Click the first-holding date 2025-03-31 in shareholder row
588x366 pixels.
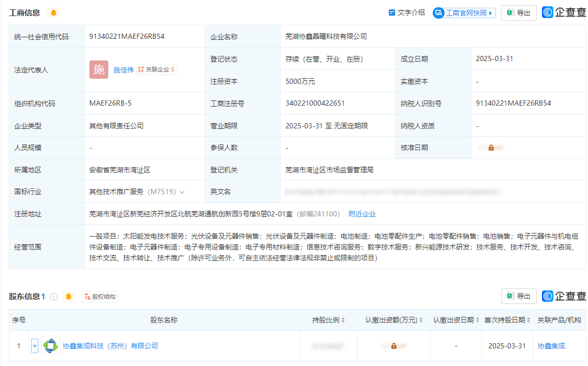point(507,346)
